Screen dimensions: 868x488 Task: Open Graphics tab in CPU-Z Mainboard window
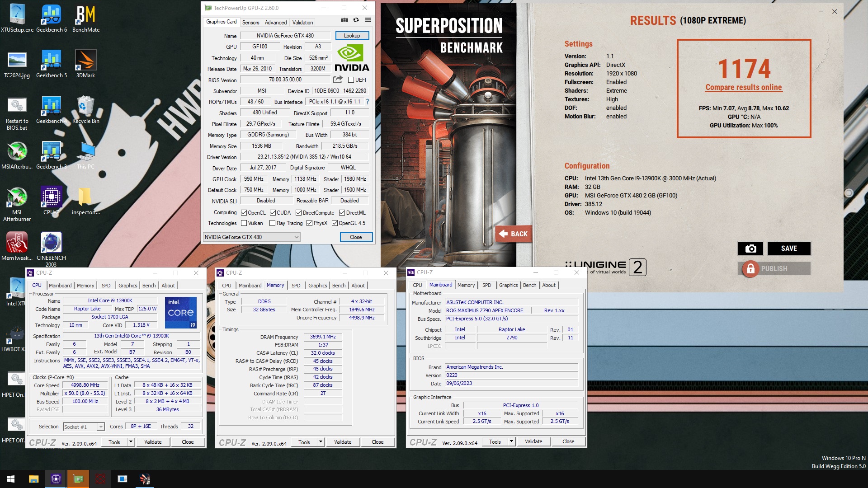point(509,285)
